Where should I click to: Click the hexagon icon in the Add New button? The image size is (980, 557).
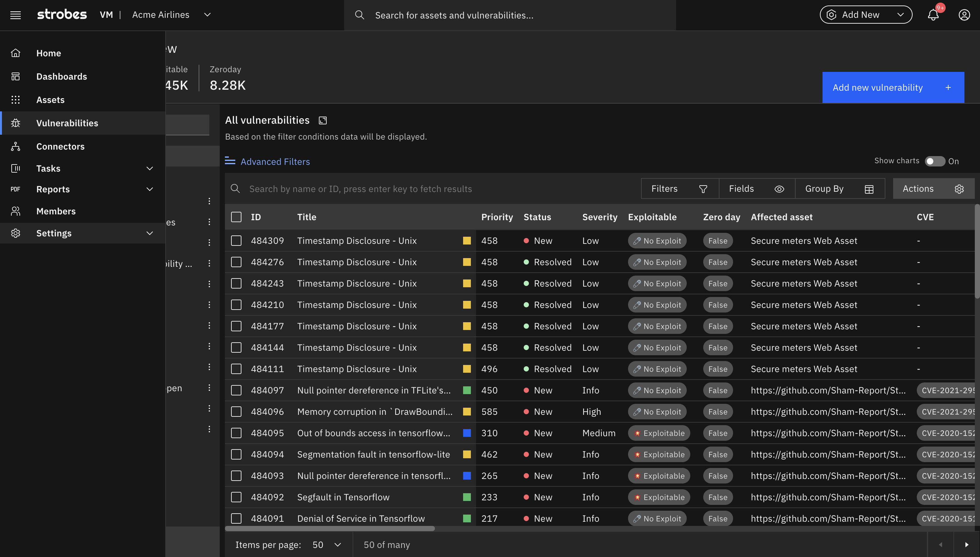[831, 15]
